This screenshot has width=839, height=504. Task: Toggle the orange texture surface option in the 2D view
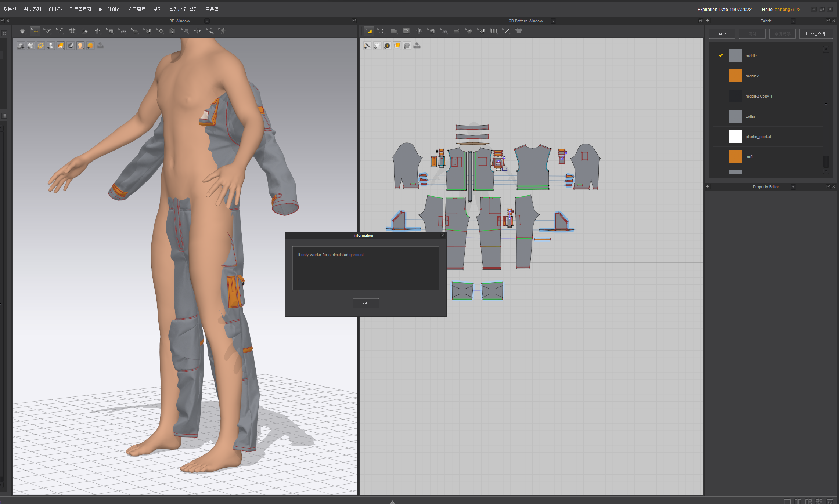(x=397, y=46)
